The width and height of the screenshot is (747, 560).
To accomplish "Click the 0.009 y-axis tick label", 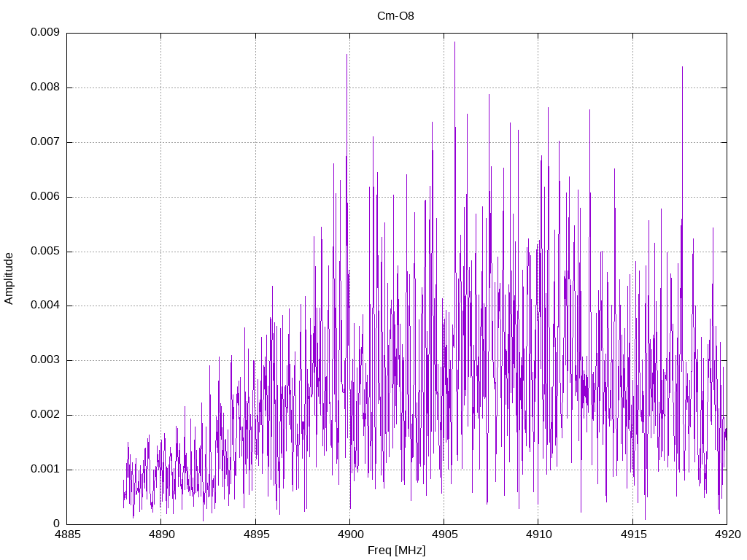I will pos(45,32).
